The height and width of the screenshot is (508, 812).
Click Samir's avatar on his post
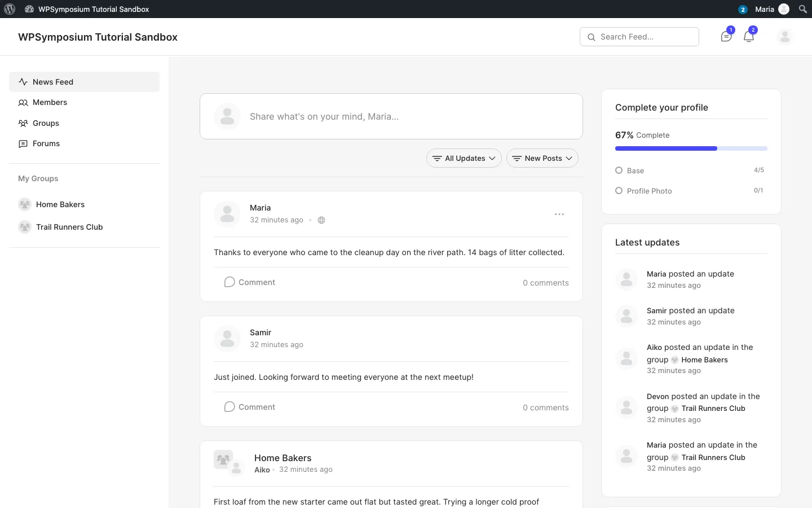227,339
